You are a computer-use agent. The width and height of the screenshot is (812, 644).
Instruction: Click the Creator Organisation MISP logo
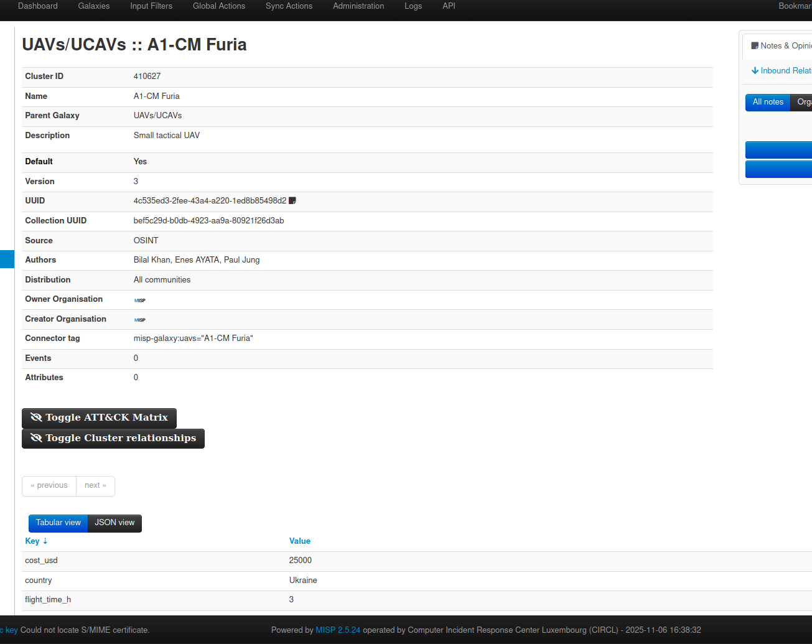coord(140,320)
